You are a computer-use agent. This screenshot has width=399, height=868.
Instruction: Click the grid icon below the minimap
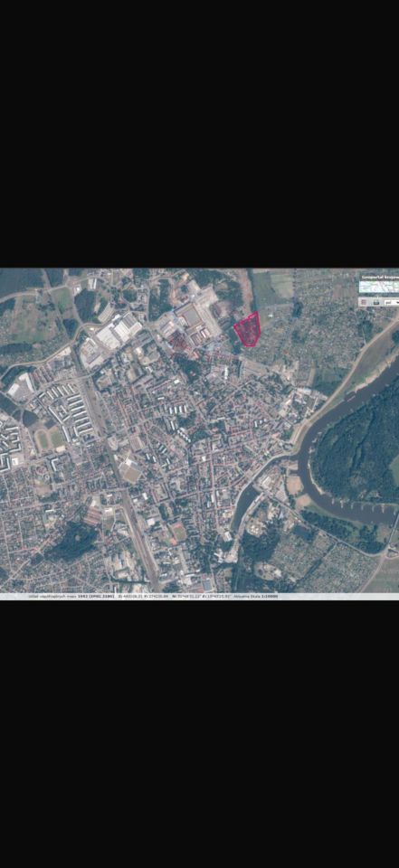click(x=364, y=302)
